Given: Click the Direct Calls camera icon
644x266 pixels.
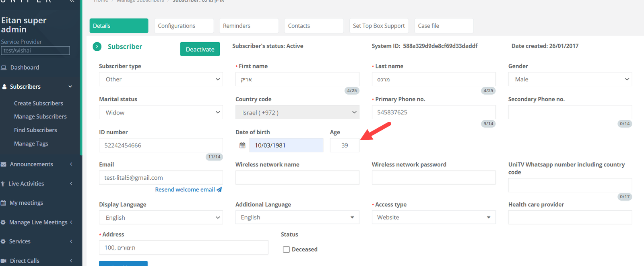Looking at the screenshot, I should pyautogui.click(x=4, y=261).
